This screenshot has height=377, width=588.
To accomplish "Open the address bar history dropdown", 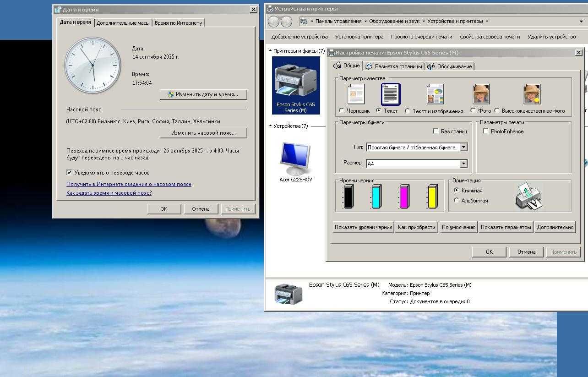I will (582, 22).
